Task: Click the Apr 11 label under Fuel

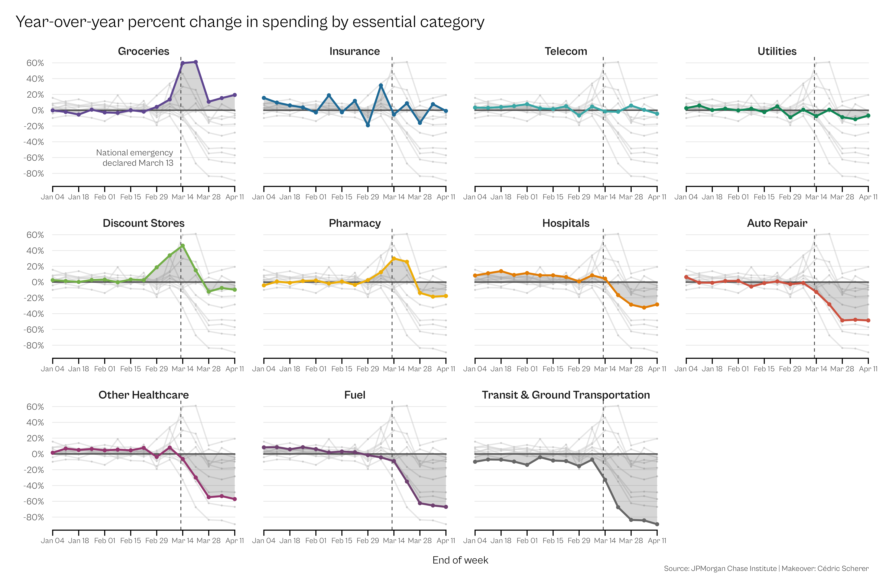Action: tap(446, 541)
